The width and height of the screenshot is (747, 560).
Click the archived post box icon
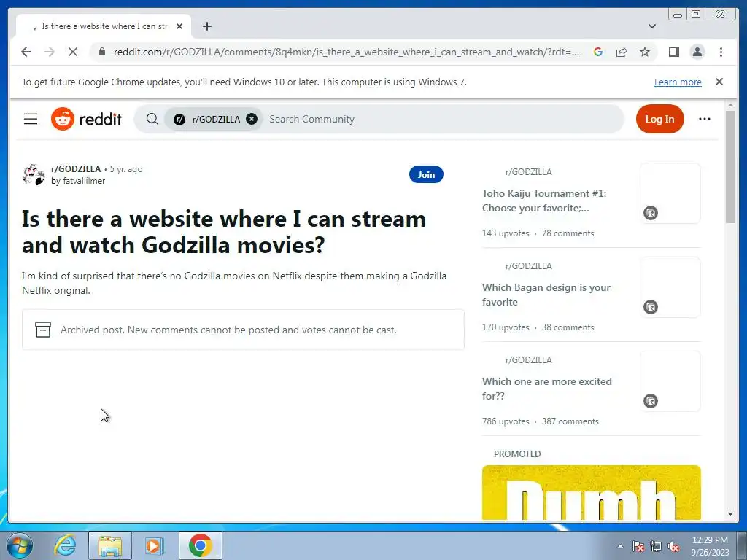coord(43,330)
